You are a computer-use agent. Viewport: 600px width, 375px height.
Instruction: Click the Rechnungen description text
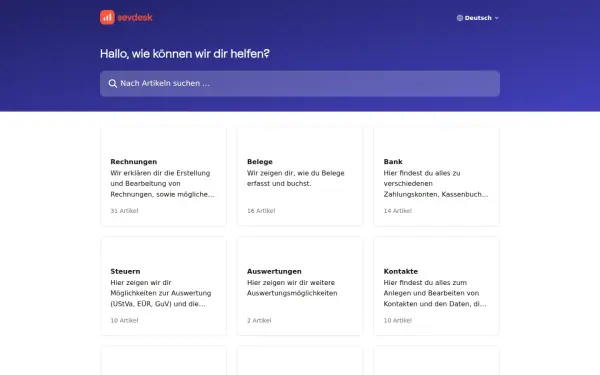163,184
